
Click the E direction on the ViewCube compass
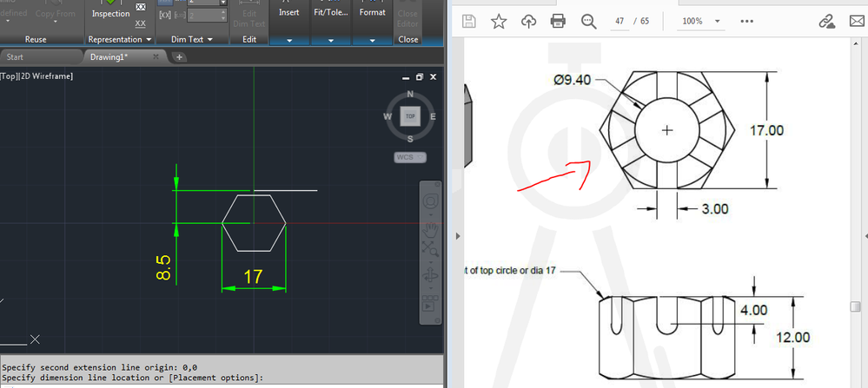tap(433, 116)
